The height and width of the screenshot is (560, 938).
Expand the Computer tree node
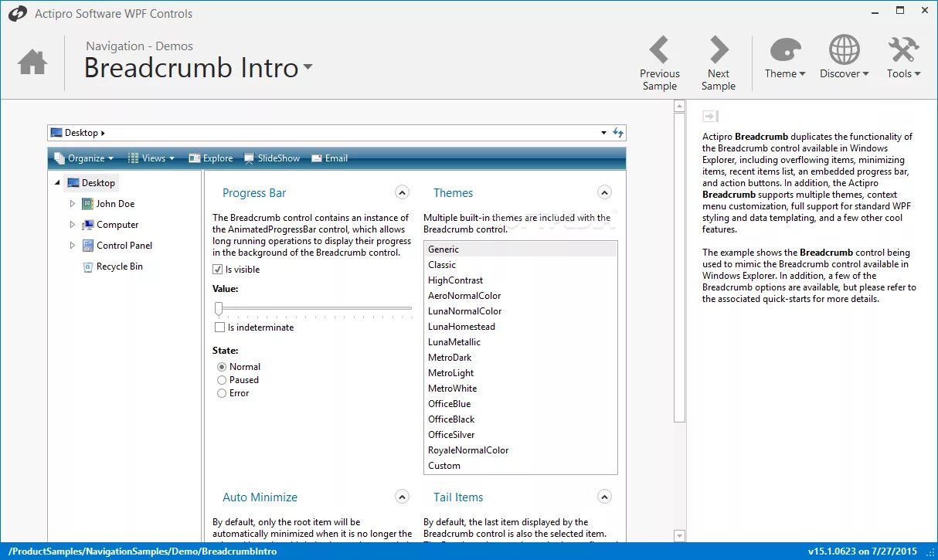click(x=73, y=225)
